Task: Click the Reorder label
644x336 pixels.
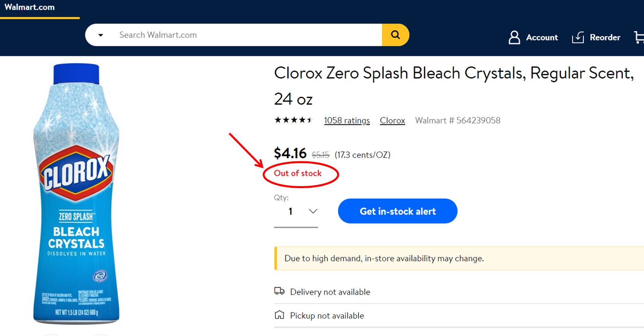Action: point(605,37)
